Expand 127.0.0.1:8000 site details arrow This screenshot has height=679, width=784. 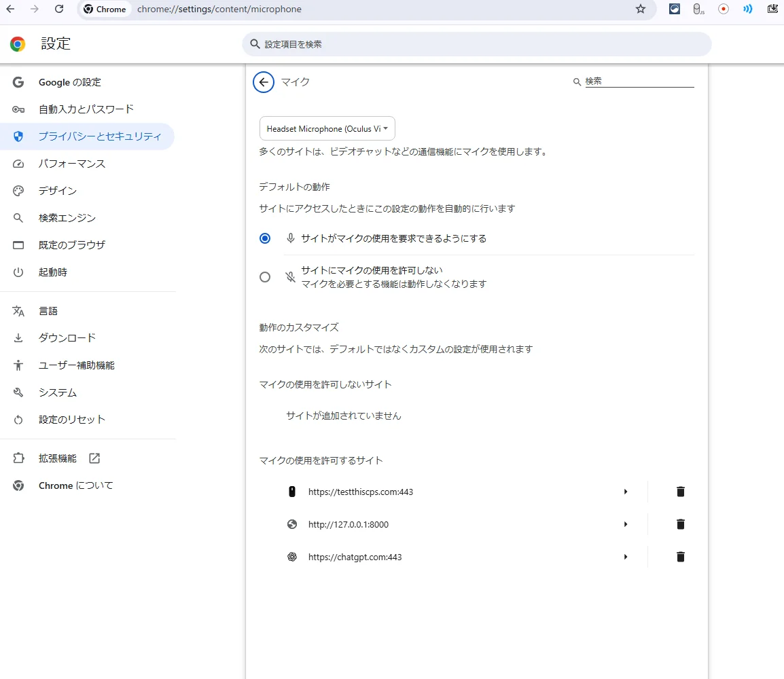(x=625, y=524)
